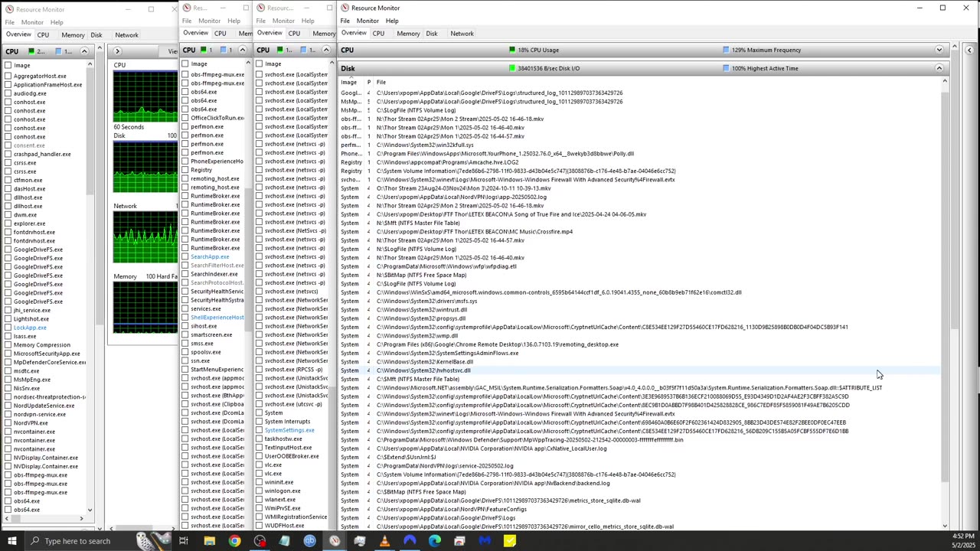Expand the CPU section in front window
This screenshot has width=980, height=551.
tap(939, 50)
